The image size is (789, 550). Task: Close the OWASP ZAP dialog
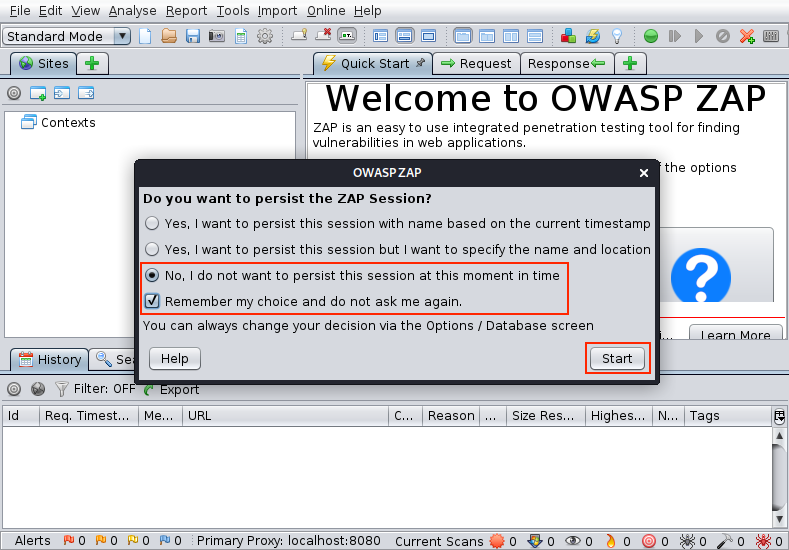(644, 173)
